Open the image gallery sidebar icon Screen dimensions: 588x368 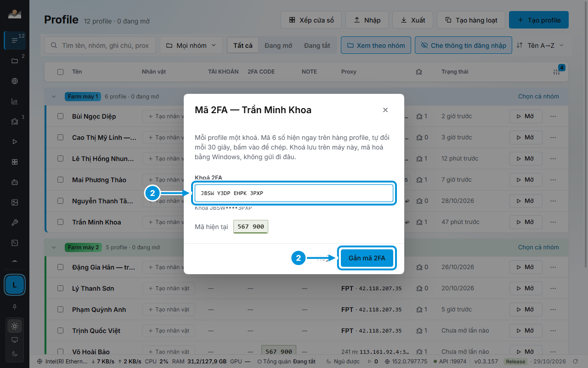coord(15,202)
